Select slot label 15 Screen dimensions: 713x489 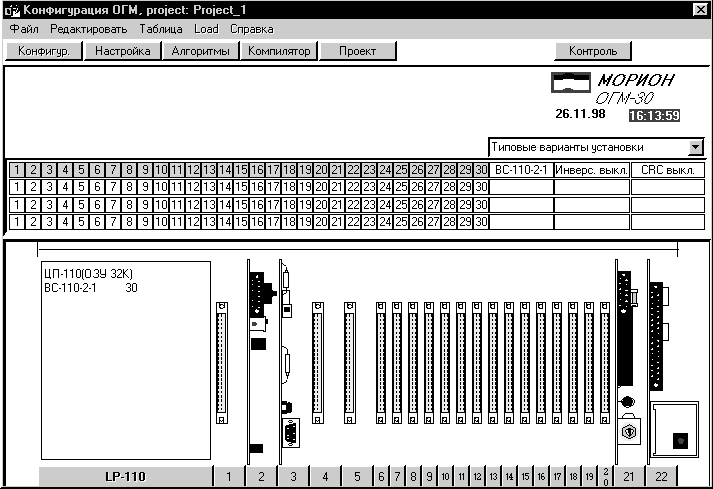525,477
